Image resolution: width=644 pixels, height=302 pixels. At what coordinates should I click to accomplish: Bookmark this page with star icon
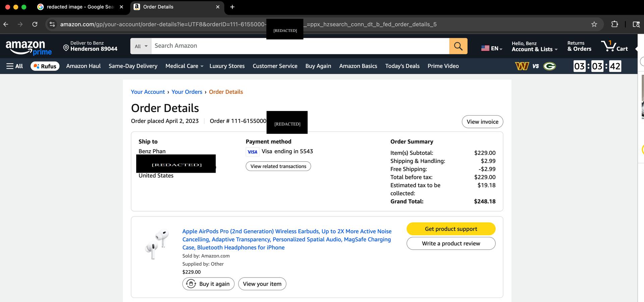pos(594,24)
